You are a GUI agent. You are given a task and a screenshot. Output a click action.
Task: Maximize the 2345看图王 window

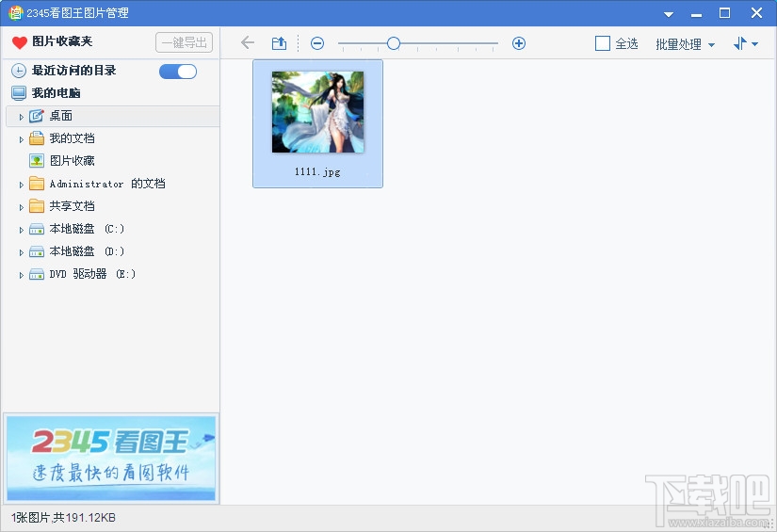(x=724, y=13)
